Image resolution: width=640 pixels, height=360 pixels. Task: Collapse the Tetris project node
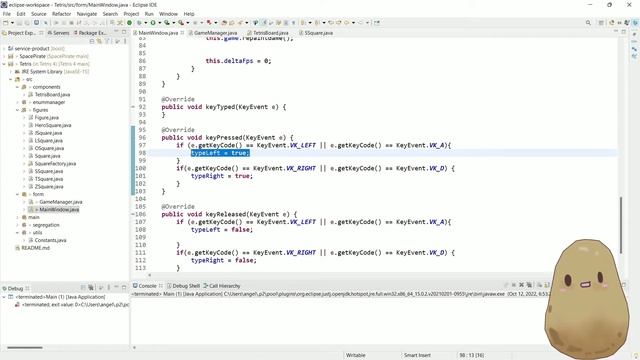[x=4, y=64]
